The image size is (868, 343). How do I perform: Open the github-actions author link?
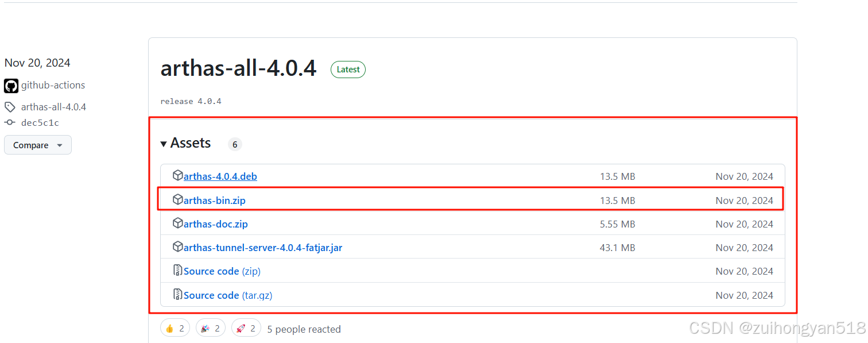pyautogui.click(x=53, y=85)
